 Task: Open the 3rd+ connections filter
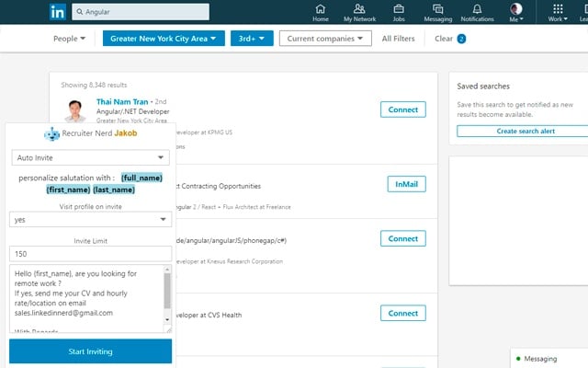(x=252, y=39)
